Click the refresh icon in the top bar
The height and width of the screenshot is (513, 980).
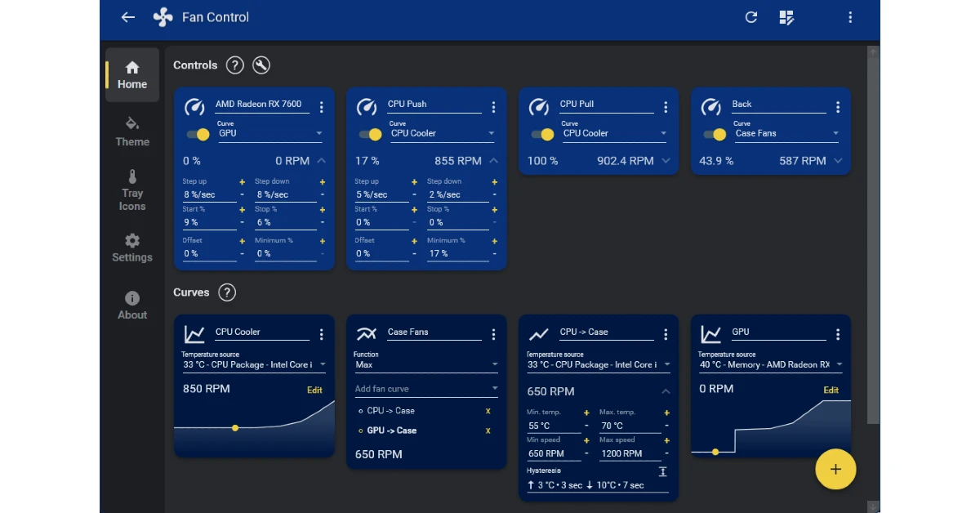pyautogui.click(x=751, y=16)
